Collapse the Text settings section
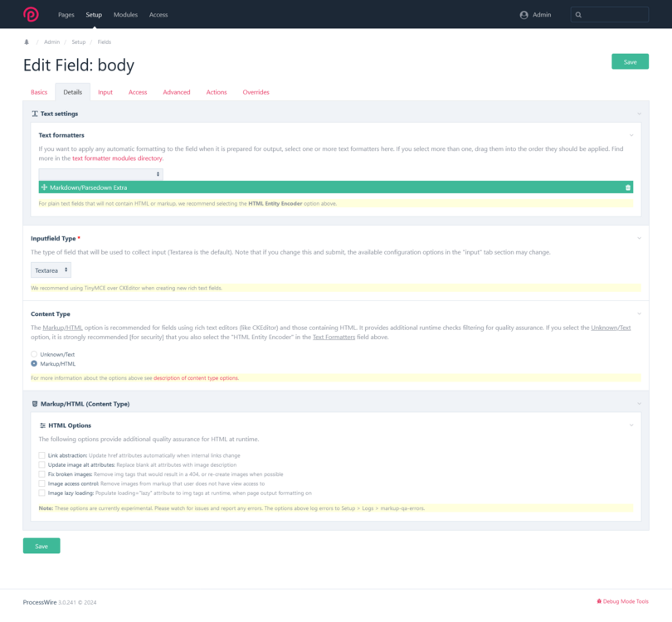This screenshot has width=672, height=622. click(x=639, y=114)
